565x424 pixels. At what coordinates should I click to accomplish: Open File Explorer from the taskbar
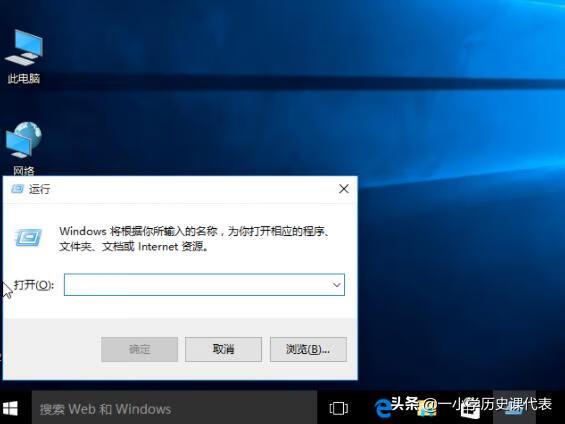[x=426, y=409]
